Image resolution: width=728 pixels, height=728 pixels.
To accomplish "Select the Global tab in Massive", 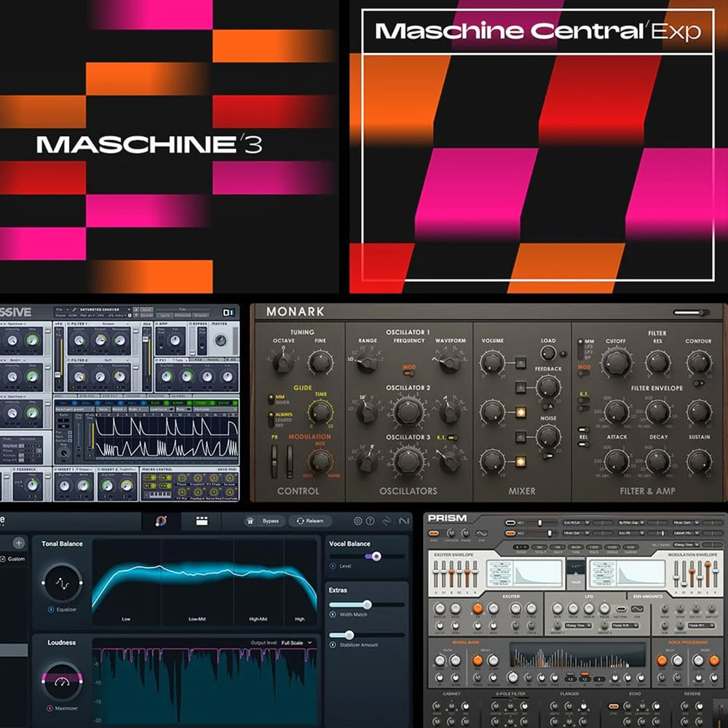I will pyautogui.click(x=177, y=395).
